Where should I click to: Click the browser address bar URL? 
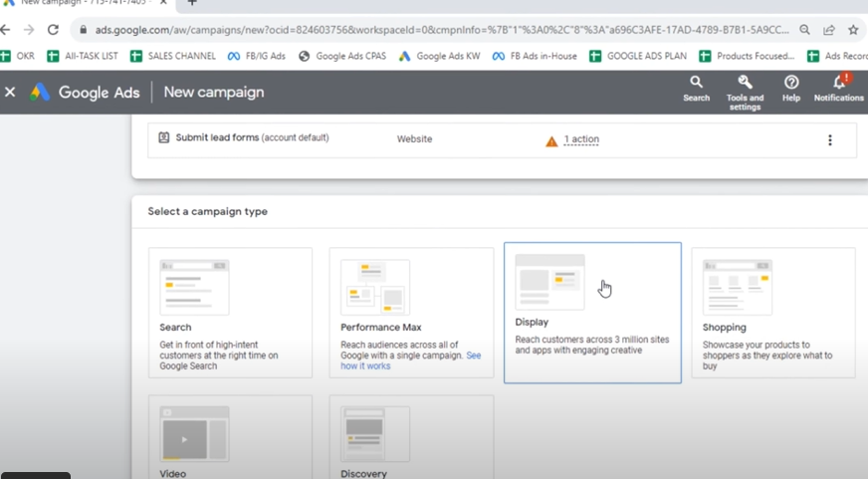pyautogui.click(x=438, y=30)
